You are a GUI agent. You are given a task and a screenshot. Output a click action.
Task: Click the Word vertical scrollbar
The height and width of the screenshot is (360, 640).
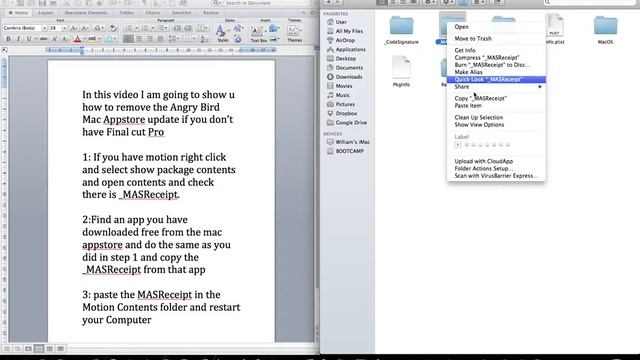tap(317, 196)
